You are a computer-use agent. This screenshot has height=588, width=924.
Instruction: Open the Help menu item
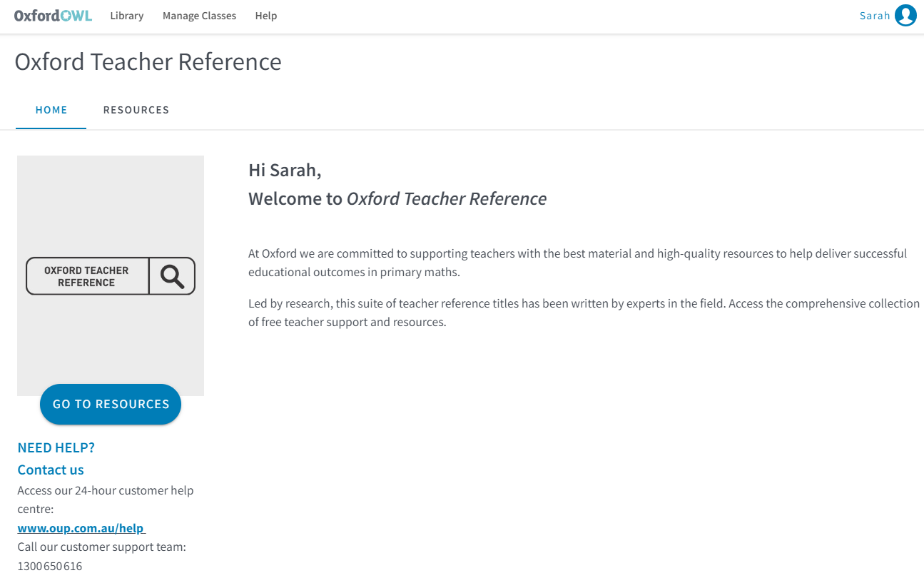[266, 16]
